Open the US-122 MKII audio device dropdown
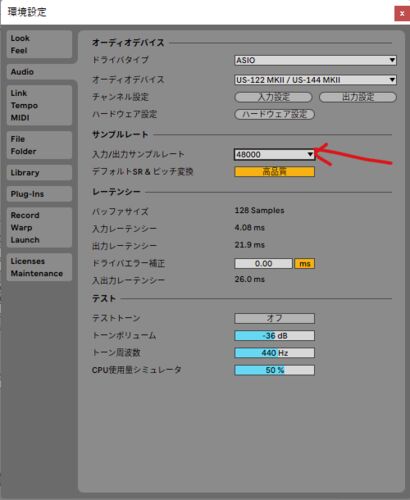410x500 pixels. [x=315, y=80]
